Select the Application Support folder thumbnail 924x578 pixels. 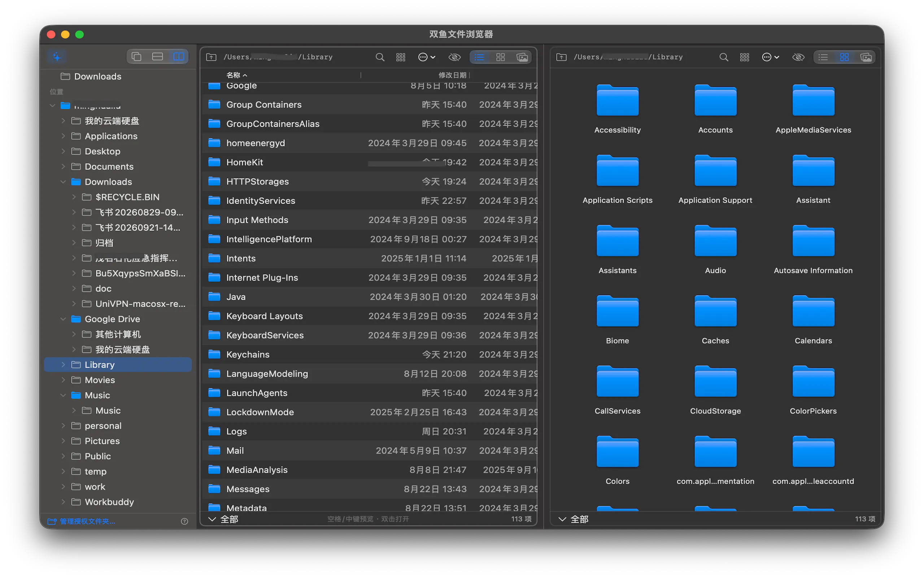coord(715,171)
